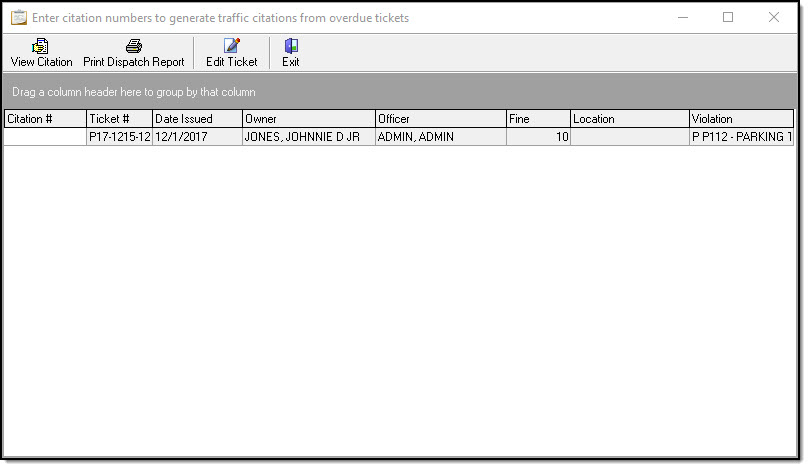808x468 pixels.
Task: Enter citation number in empty Citation # cell
Action: [44, 137]
